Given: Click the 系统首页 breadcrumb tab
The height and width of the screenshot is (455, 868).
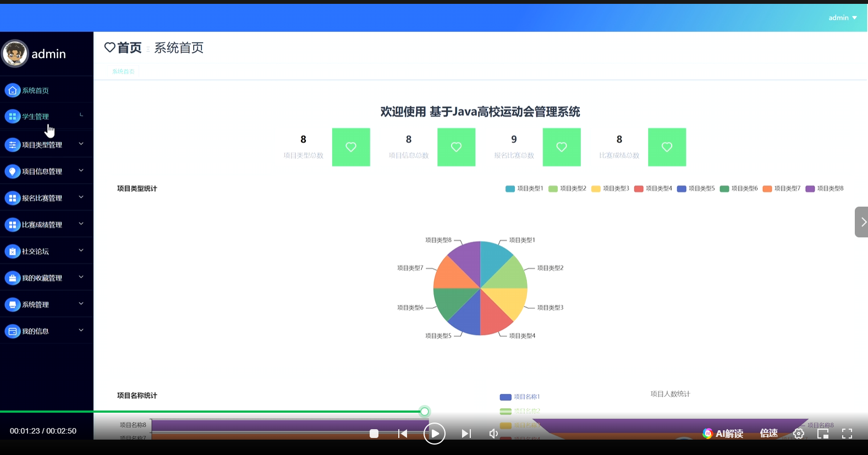Looking at the screenshot, I should click(x=123, y=71).
